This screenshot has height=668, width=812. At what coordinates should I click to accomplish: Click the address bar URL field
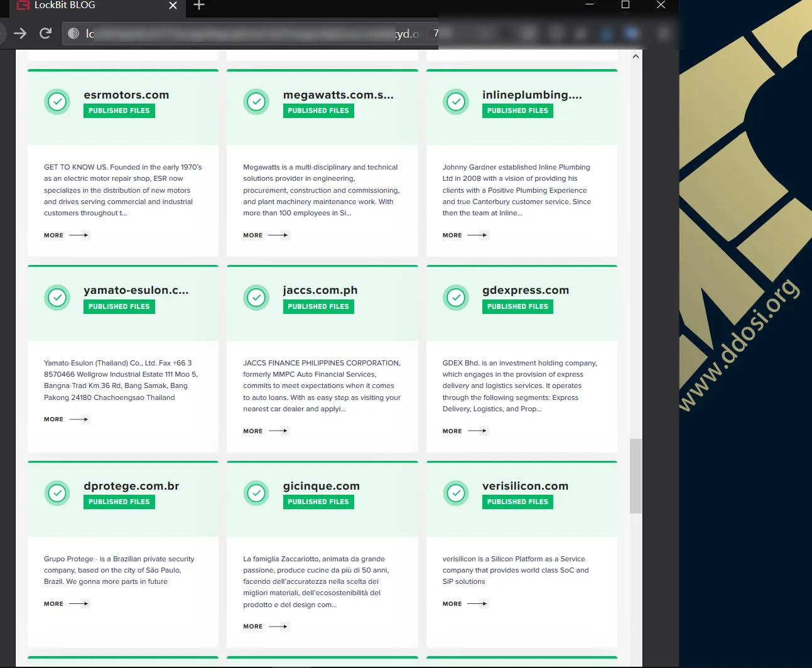tap(251, 33)
